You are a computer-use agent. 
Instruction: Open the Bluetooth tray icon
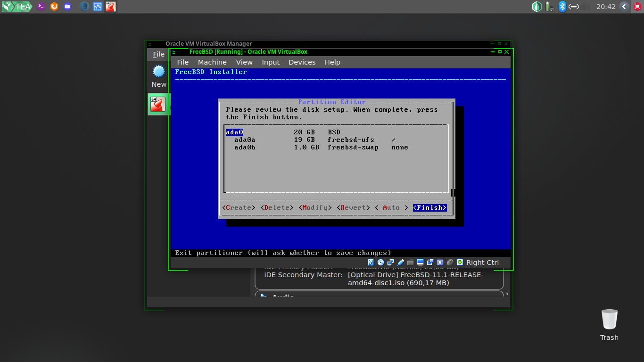pos(562,7)
